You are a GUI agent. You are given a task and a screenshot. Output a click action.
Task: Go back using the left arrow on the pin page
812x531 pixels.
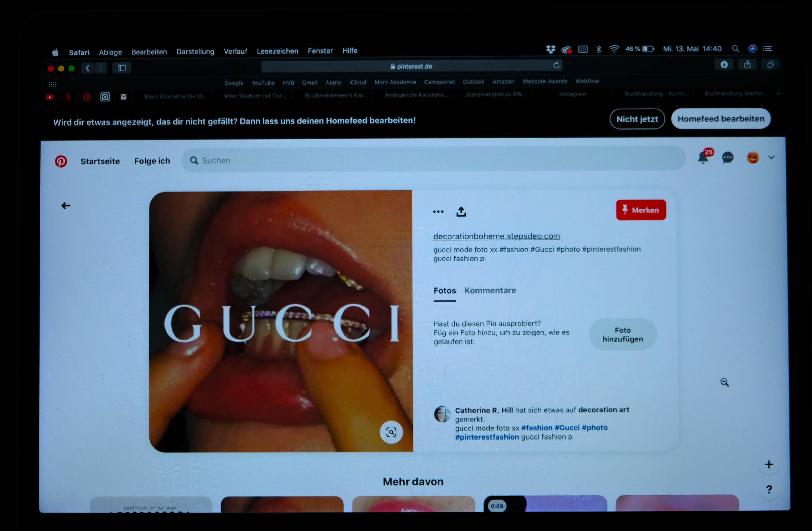coord(66,206)
